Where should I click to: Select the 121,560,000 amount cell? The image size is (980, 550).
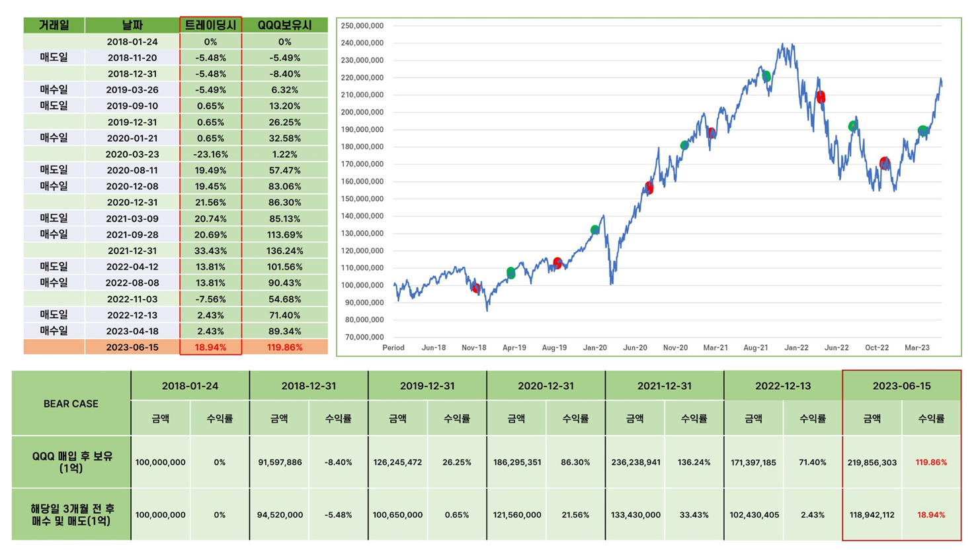coord(516,515)
